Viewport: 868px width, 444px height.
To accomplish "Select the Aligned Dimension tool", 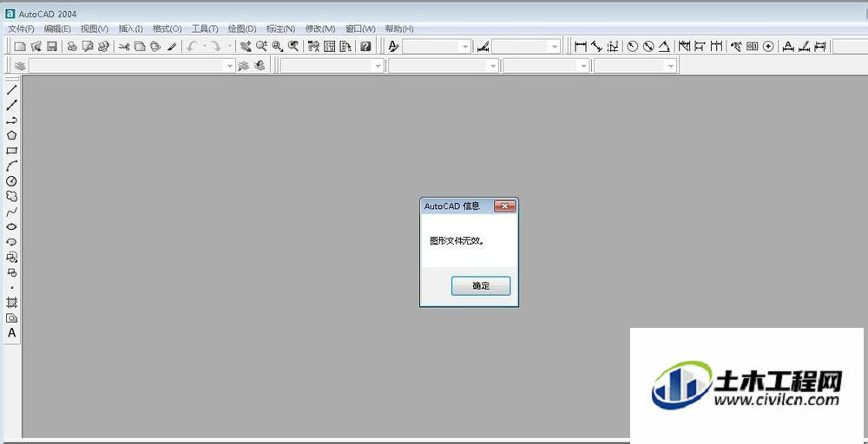I will (596, 47).
